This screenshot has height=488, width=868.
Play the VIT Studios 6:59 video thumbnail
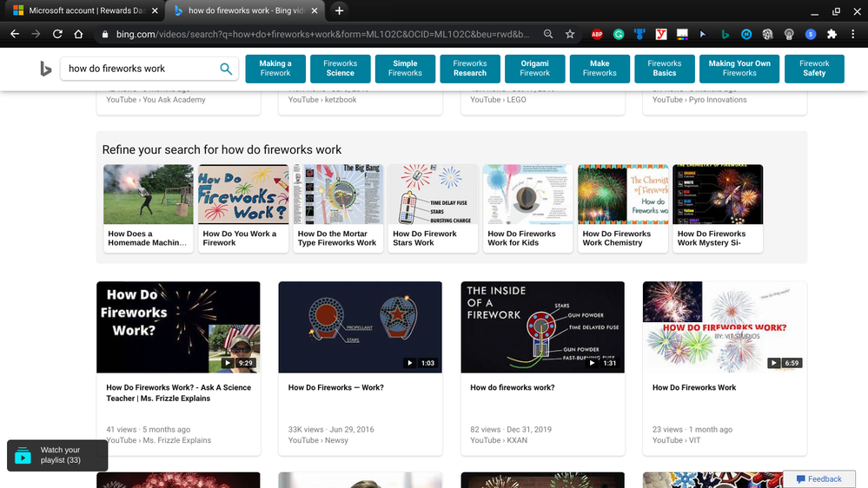725,327
